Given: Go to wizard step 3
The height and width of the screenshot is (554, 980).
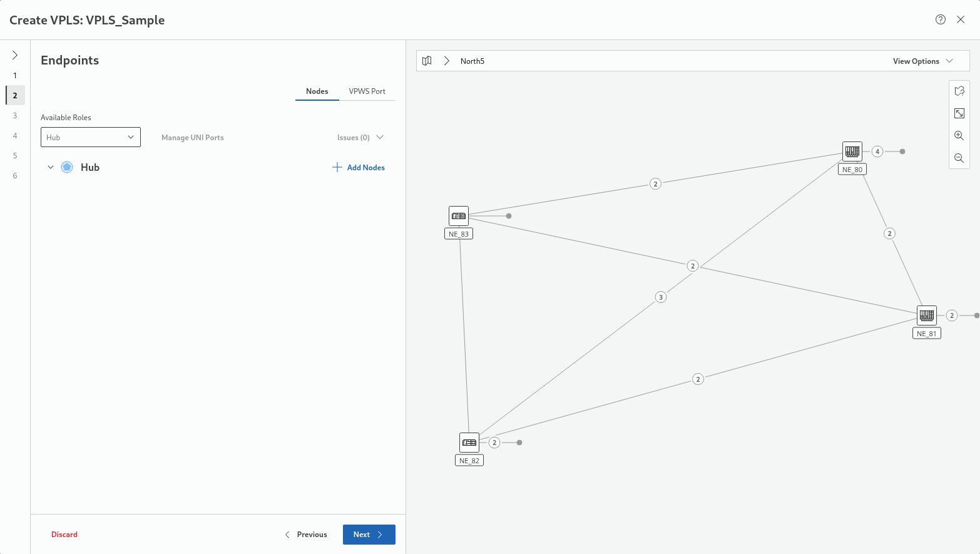Looking at the screenshot, I should tap(15, 115).
